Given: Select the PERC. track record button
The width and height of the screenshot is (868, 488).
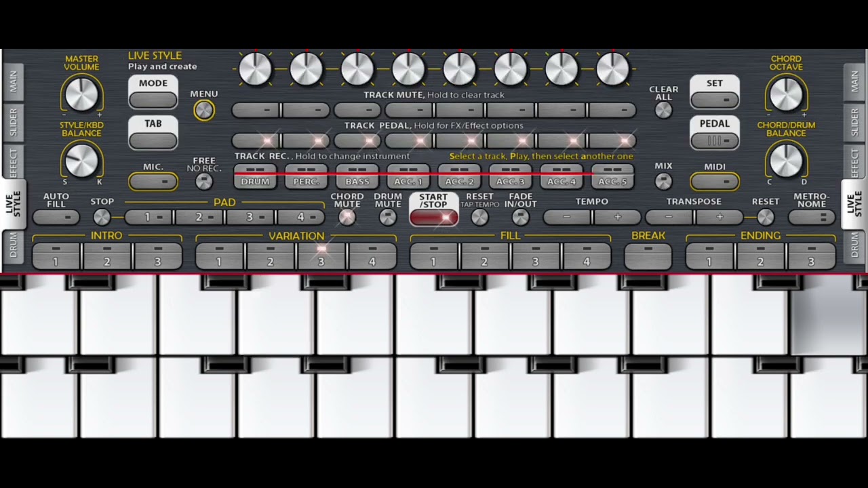Looking at the screenshot, I should [x=306, y=176].
